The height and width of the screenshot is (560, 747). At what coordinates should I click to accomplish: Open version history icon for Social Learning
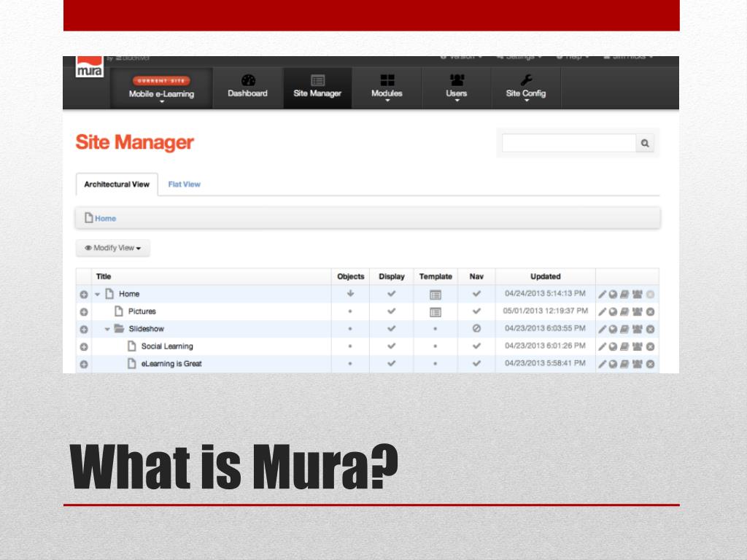[624, 346]
